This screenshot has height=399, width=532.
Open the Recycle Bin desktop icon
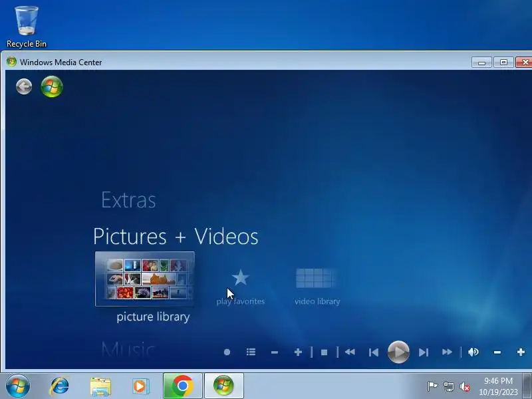[27, 27]
